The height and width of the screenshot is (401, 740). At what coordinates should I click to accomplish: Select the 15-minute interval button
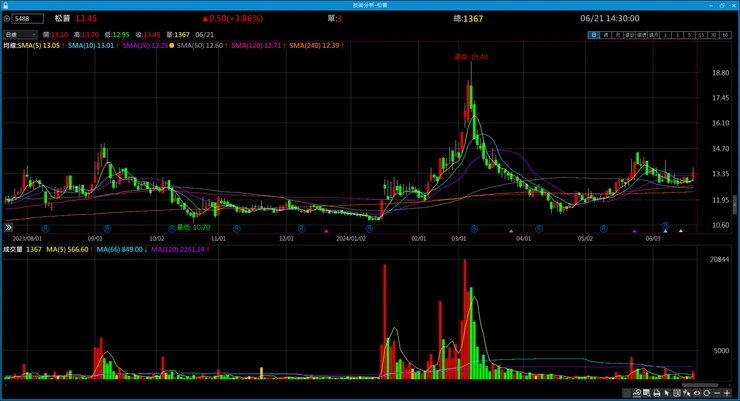point(701,35)
